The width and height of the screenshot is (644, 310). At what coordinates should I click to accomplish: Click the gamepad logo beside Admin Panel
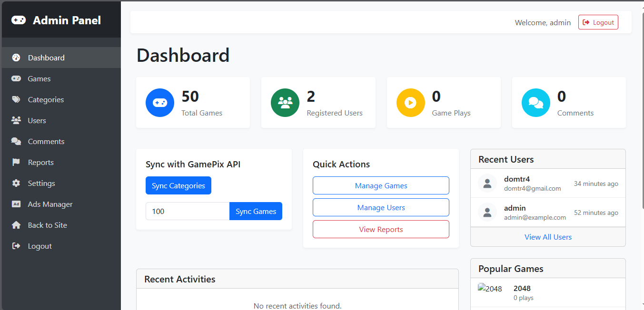point(19,20)
